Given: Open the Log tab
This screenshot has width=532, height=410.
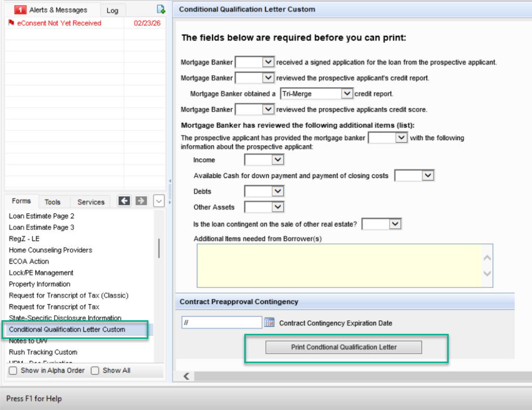Looking at the screenshot, I should [x=112, y=10].
